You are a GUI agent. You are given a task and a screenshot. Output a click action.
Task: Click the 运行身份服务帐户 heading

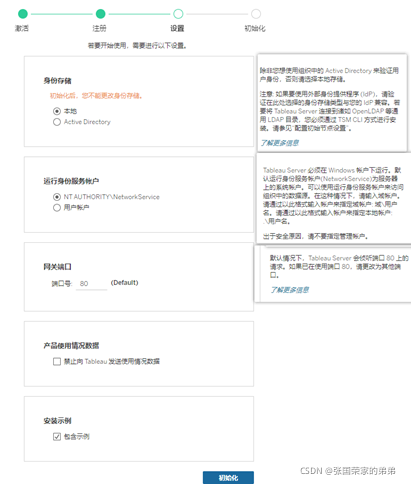71,181
